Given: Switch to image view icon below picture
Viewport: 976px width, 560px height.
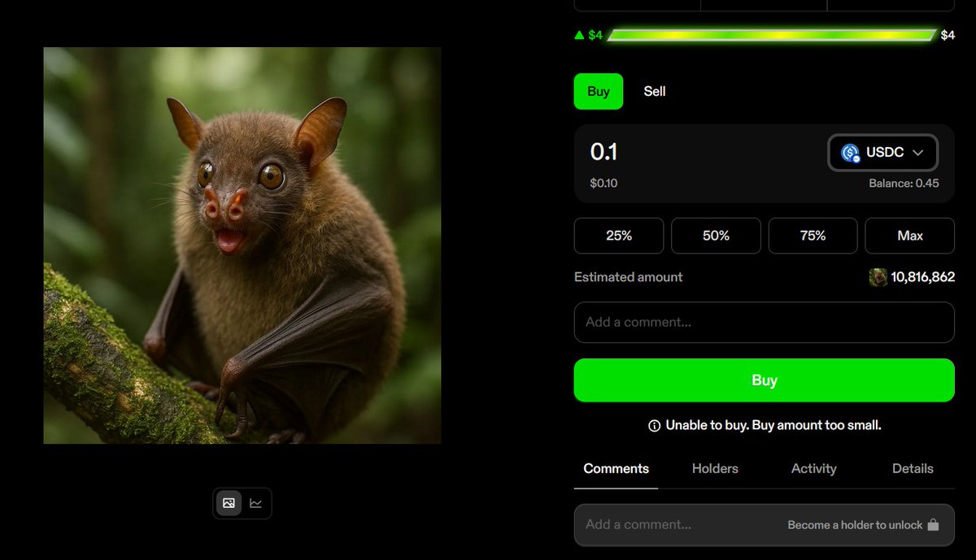Looking at the screenshot, I should pyautogui.click(x=229, y=503).
